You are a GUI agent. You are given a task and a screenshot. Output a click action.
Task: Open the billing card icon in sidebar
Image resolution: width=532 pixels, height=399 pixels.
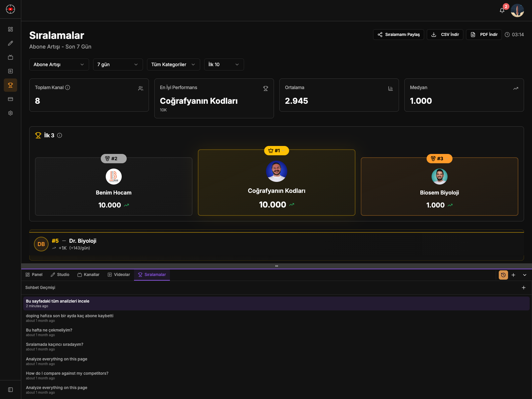[x=10, y=99]
